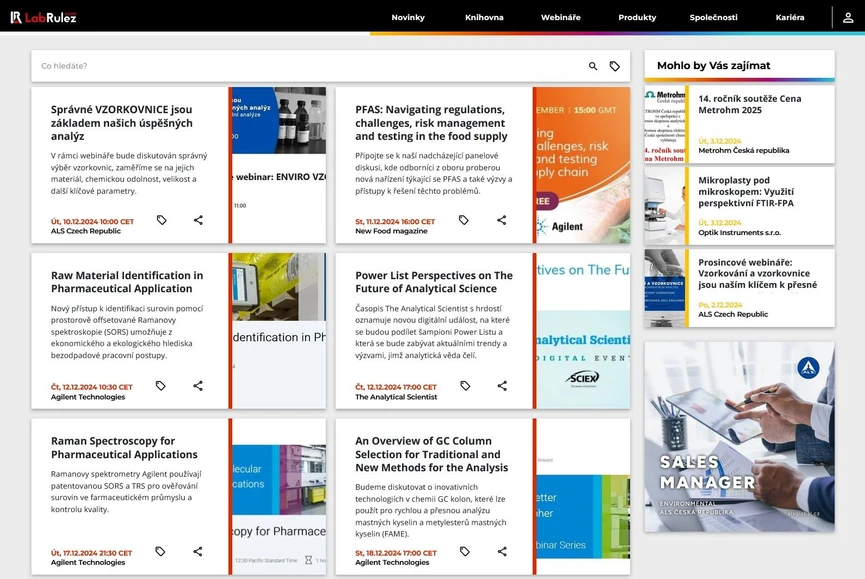Open tag filter icon in search bar
Screen dimensions: 865x579
pos(615,66)
